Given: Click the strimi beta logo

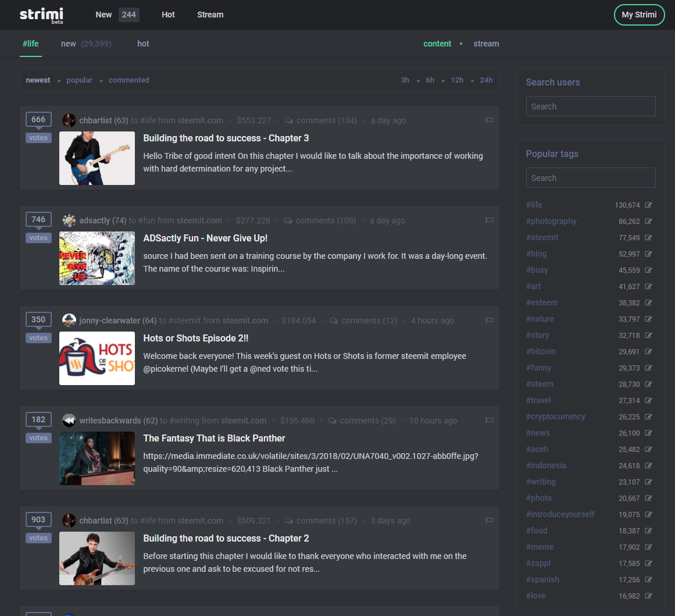Looking at the screenshot, I should pos(42,15).
